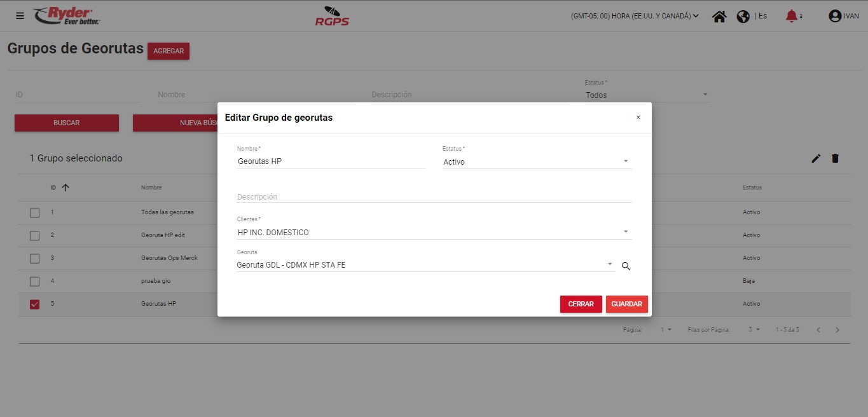Uncheck the selected Georutas HP row checkbox
The width and height of the screenshot is (868, 417).
pos(35,304)
